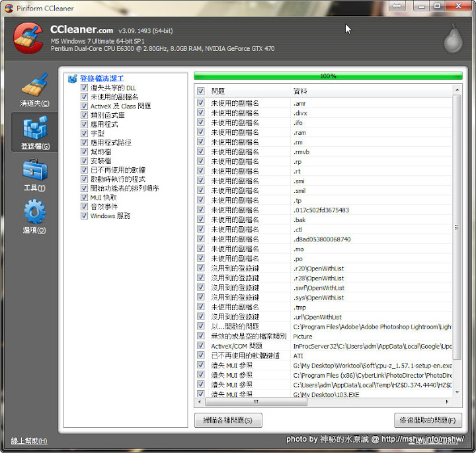Click Piriform icon in title bar
Image resolution: width=476 pixels, height=453 pixels.
point(9,8)
